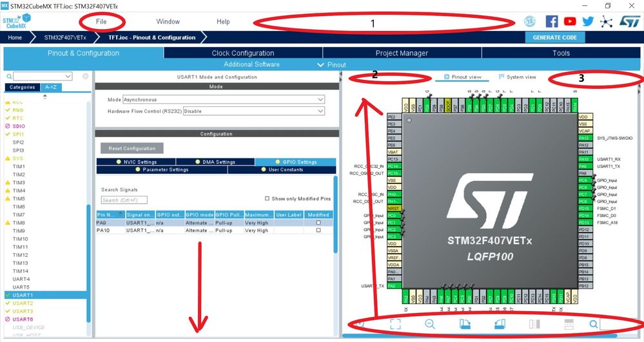Click the gear icon by the search box

(x=86, y=77)
